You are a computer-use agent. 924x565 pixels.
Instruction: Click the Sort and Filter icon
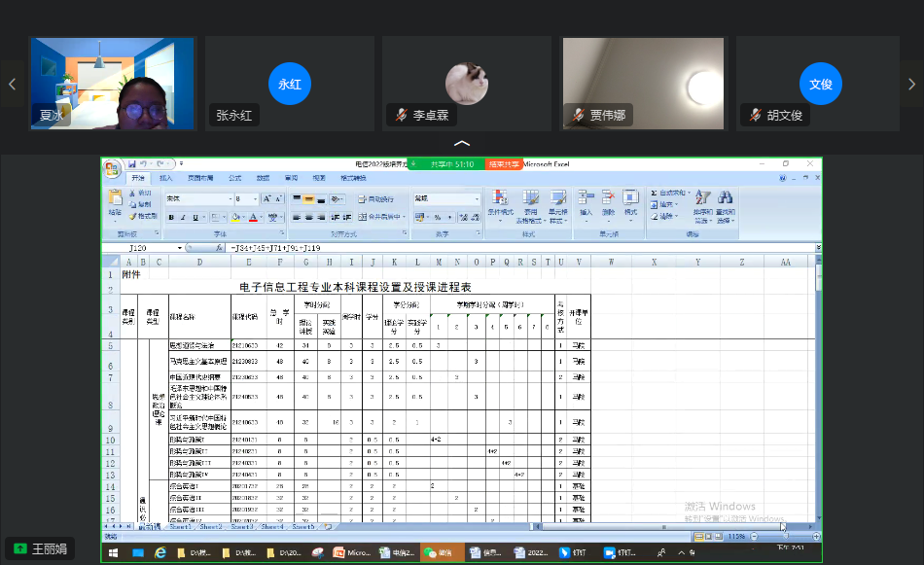(x=701, y=198)
